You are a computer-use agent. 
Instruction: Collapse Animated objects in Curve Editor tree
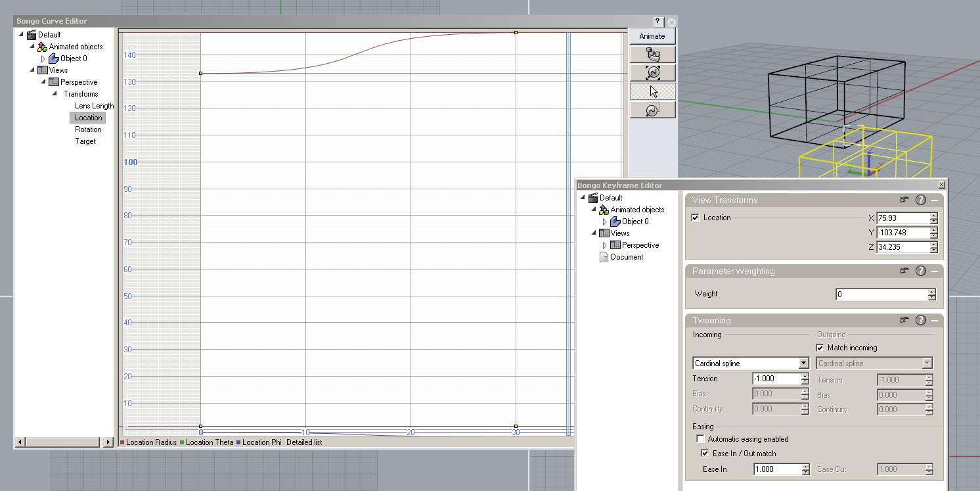(x=32, y=47)
